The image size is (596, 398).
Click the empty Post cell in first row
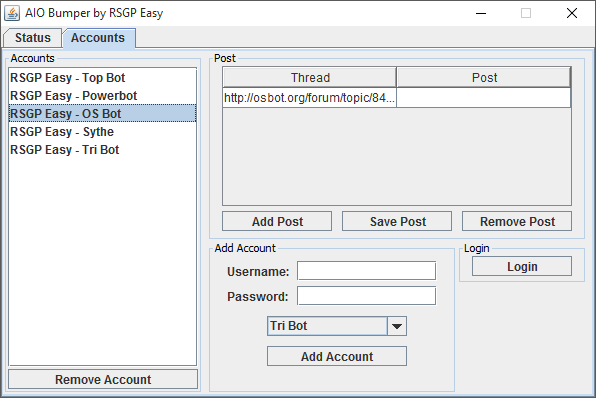(x=483, y=98)
